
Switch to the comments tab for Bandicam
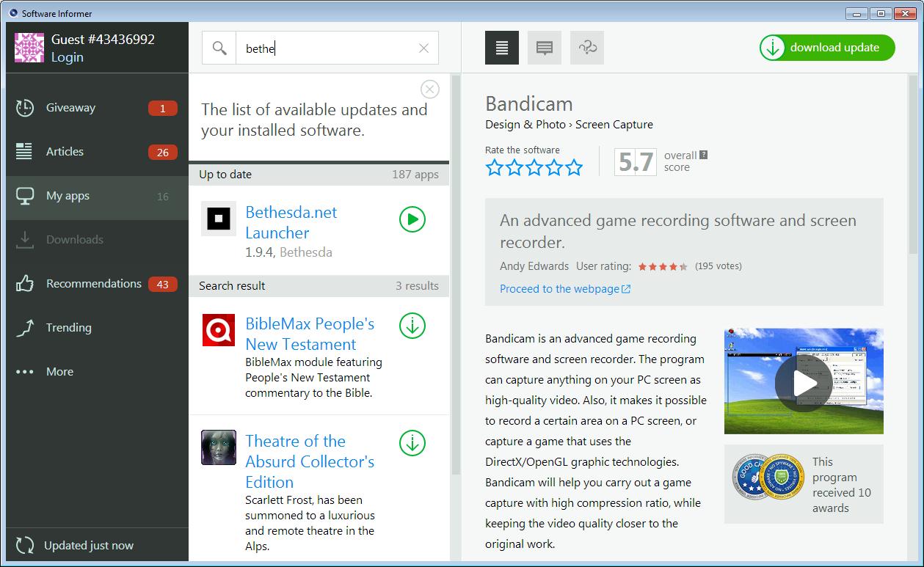544,47
